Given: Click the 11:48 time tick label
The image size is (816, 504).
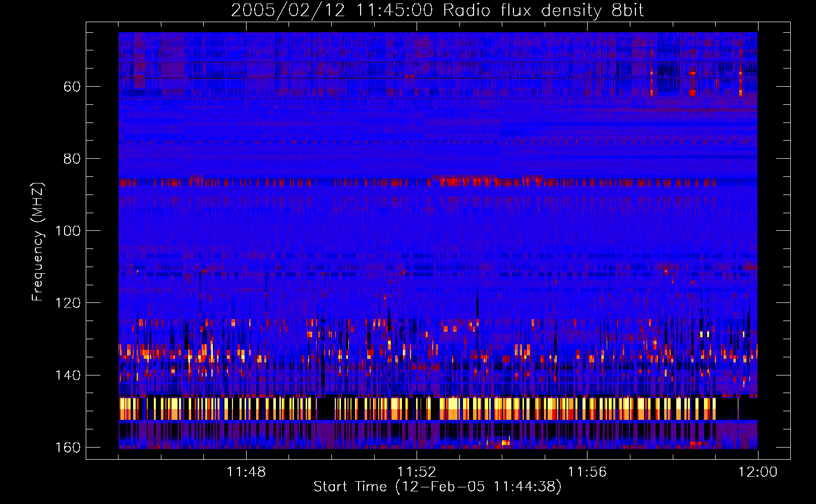Looking at the screenshot, I should point(246,472).
